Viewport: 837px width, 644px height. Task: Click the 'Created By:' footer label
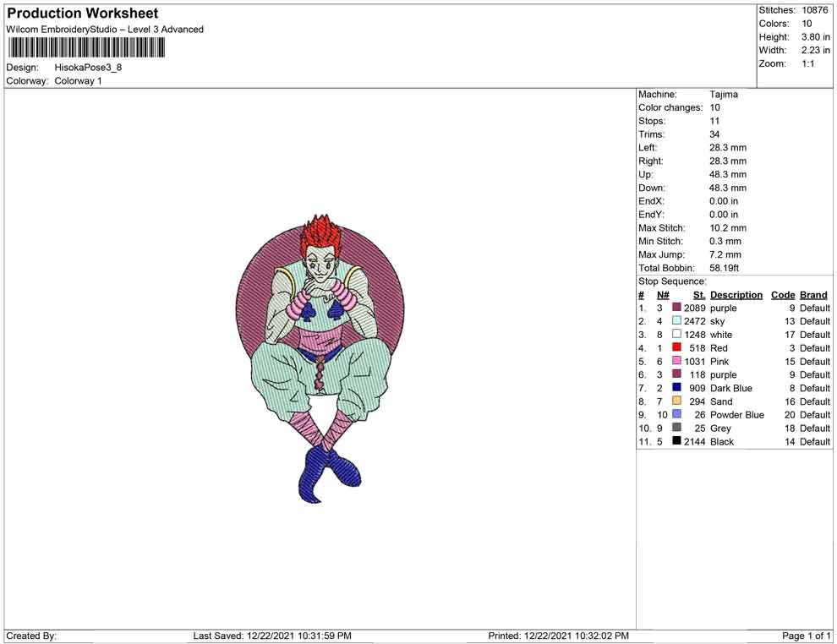[x=31, y=636]
